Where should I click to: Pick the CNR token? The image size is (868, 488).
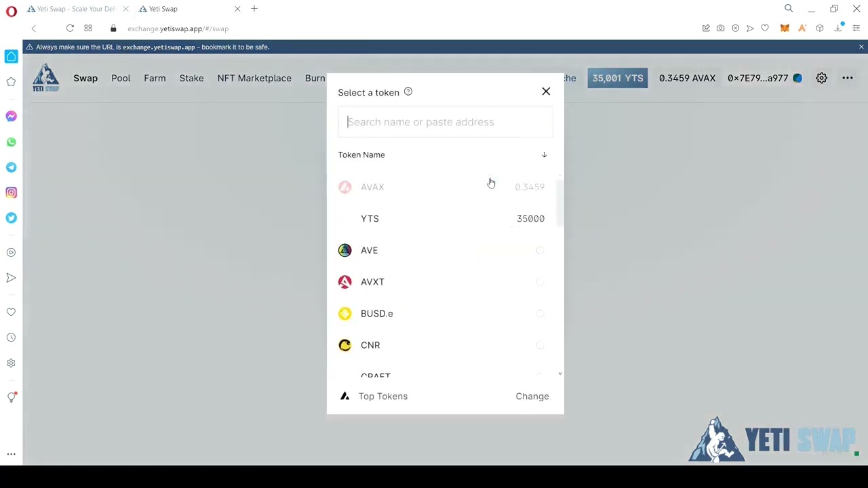tap(441, 345)
